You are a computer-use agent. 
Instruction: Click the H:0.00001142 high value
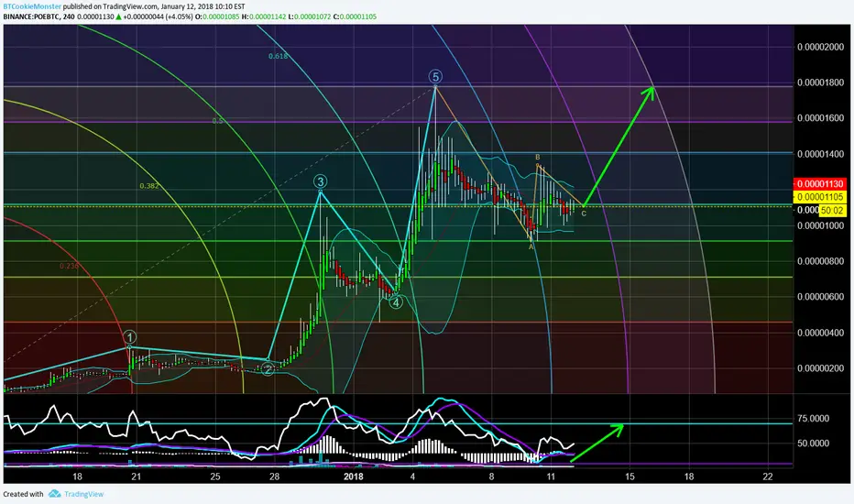(264, 16)
